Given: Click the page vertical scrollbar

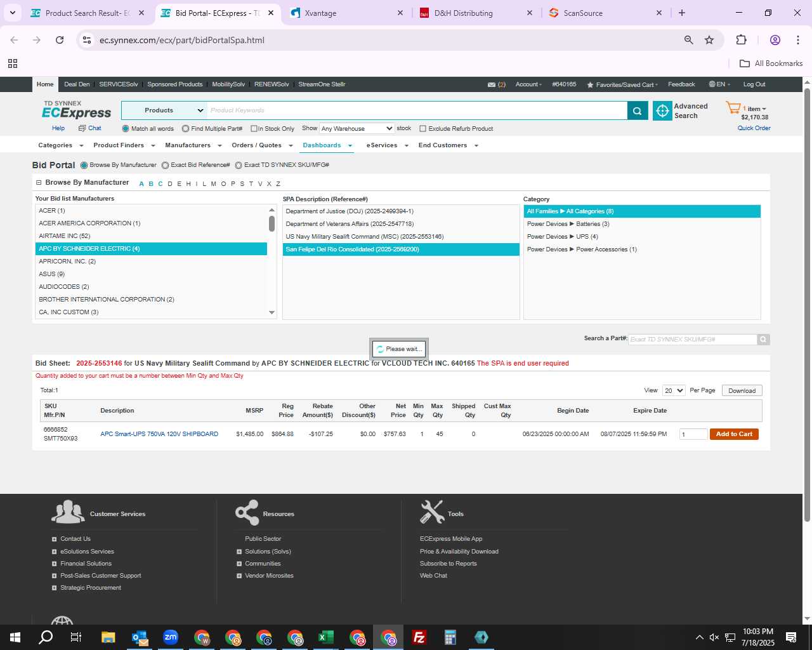Looking at the screenshot, I should point(807,305).
